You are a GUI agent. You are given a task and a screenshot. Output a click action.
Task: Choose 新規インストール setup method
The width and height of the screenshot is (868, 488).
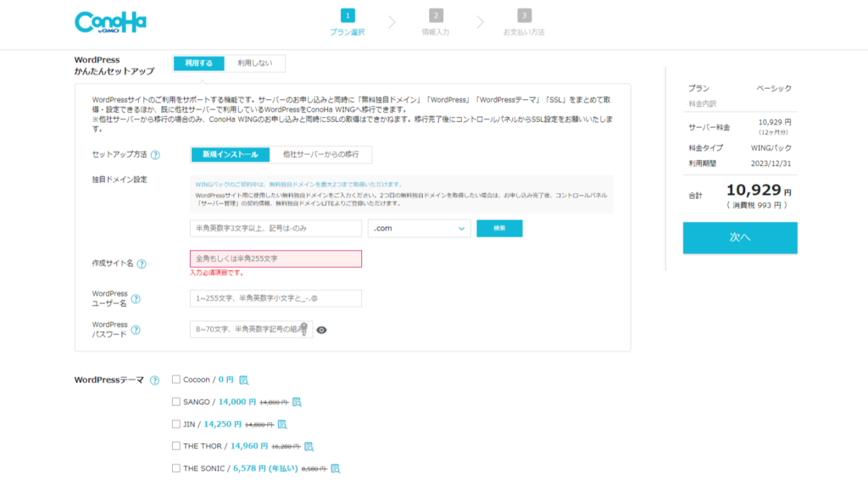pos(231,154)
